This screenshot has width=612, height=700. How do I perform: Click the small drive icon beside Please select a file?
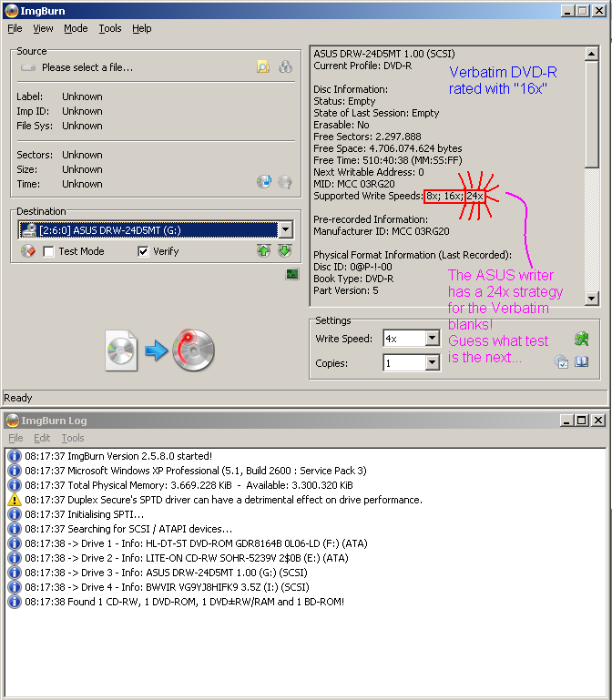tap(28, 67)
